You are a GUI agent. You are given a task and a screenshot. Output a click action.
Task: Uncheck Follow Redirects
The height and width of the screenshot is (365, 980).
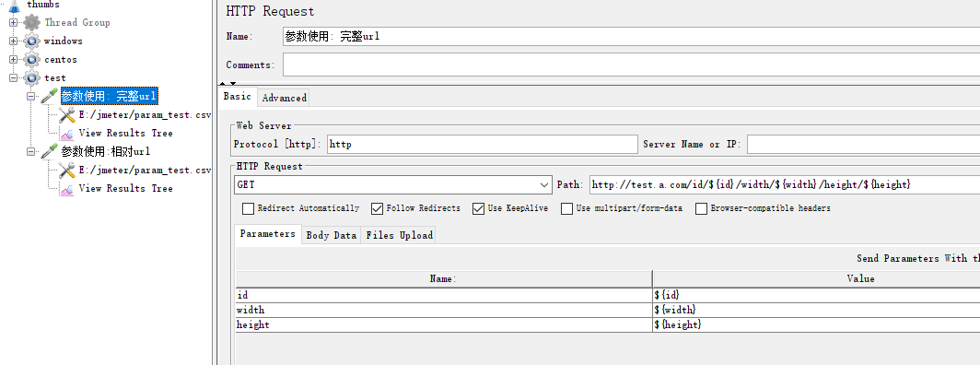click(x=377, y=208)
